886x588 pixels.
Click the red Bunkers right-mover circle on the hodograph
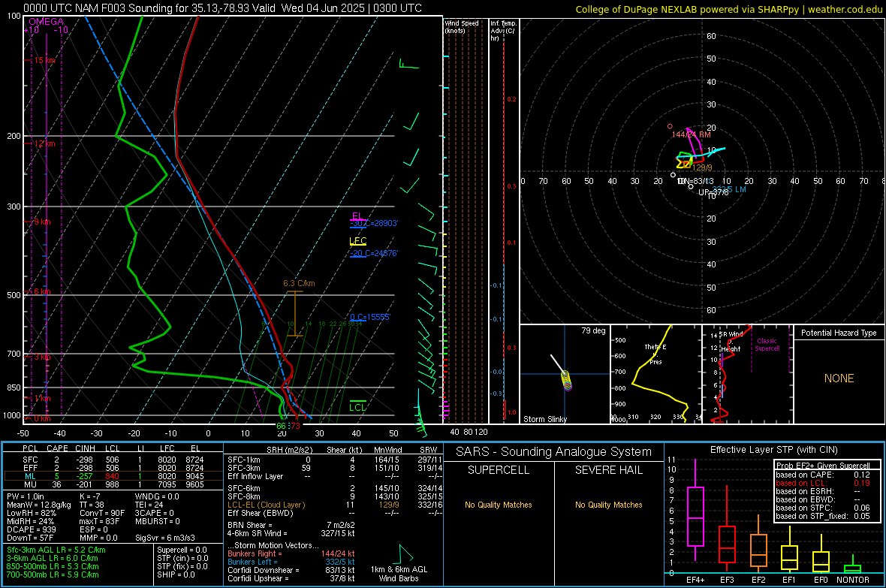(x=671, y=127)
